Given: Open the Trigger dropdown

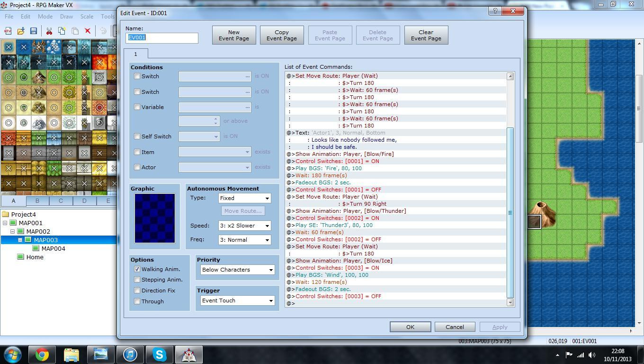Looking at the screenshot, I should click(237, 300).
